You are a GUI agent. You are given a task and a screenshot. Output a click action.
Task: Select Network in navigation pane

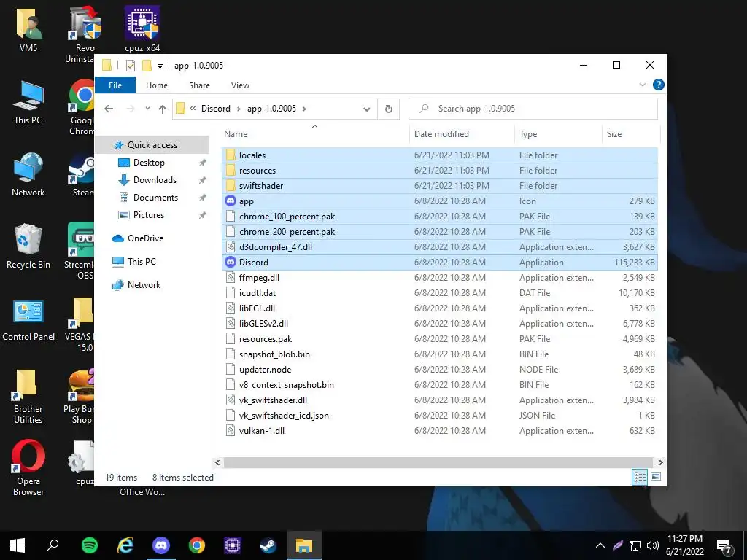(144, 285)
